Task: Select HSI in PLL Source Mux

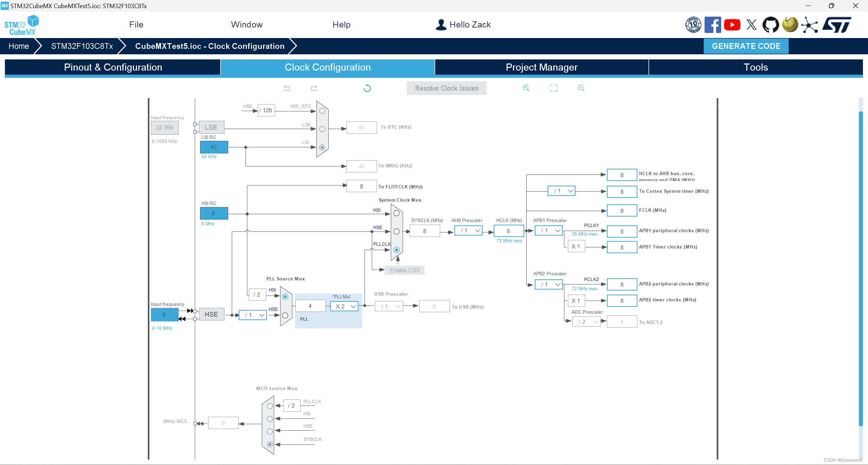Action: tap(285, 297)
